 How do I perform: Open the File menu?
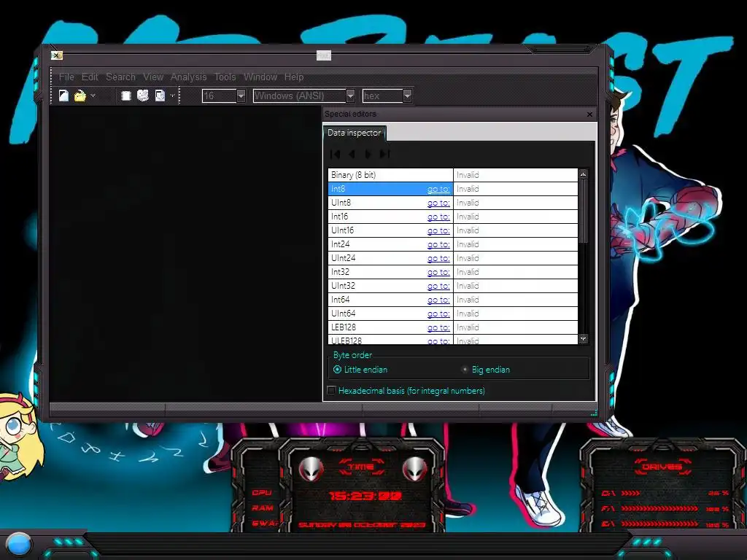[66, 77]
